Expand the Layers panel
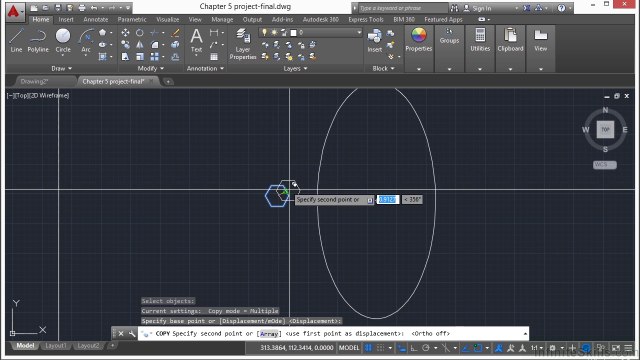Image resolution: width=640 pixels, height=360 pixels. coord(295,68)
